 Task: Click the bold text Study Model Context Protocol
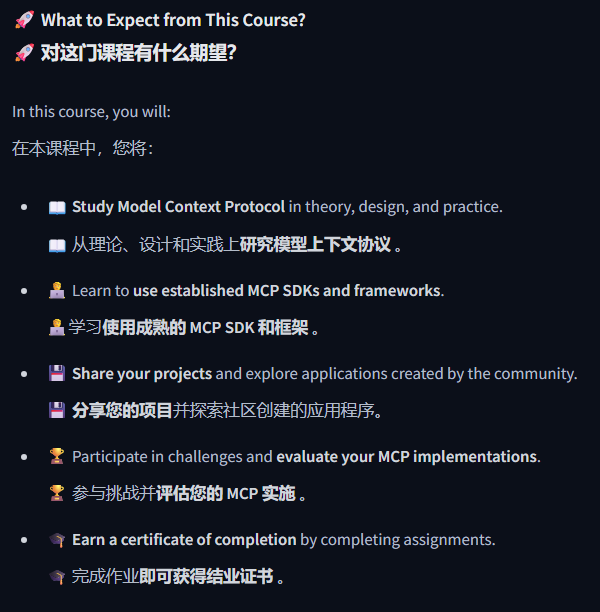[178, 207]
